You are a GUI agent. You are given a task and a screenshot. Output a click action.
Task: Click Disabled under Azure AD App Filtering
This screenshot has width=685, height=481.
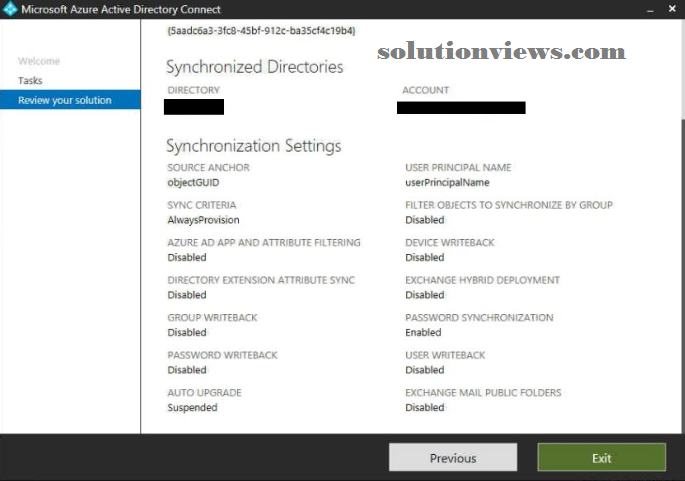(x=187, y=257)
